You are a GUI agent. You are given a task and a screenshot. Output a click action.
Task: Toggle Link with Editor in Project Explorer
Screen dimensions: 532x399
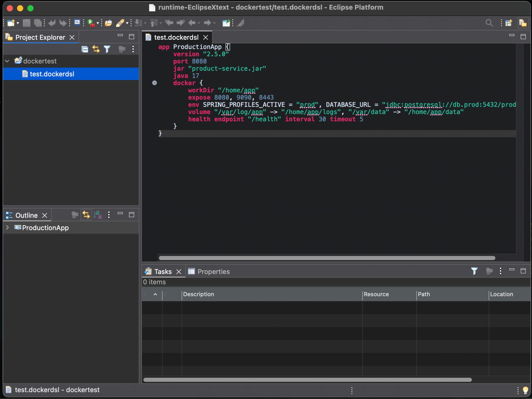pos(96,49)
